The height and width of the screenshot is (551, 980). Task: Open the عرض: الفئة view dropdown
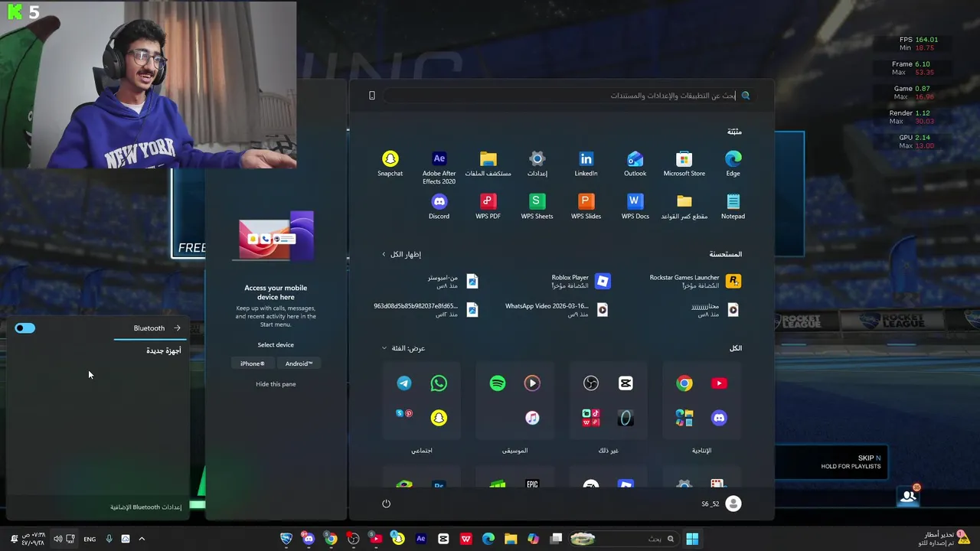coord(403,348)
